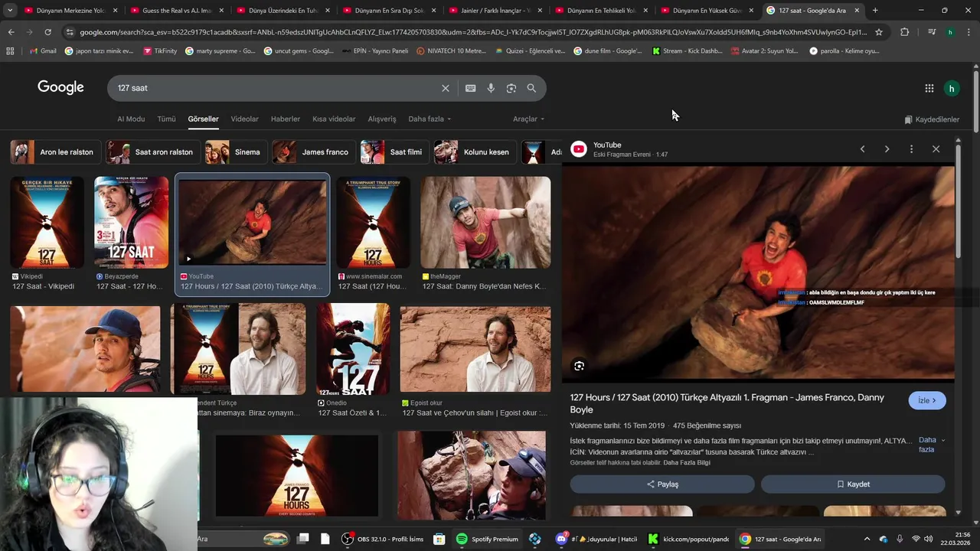Start voice search with the microphone icon

(491, 88)
